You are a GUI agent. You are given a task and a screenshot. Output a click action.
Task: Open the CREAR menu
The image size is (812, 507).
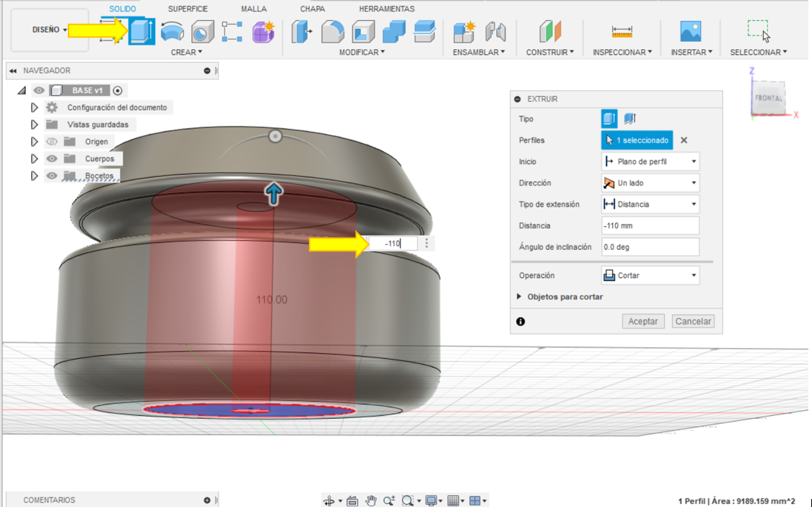click(186, 52)
